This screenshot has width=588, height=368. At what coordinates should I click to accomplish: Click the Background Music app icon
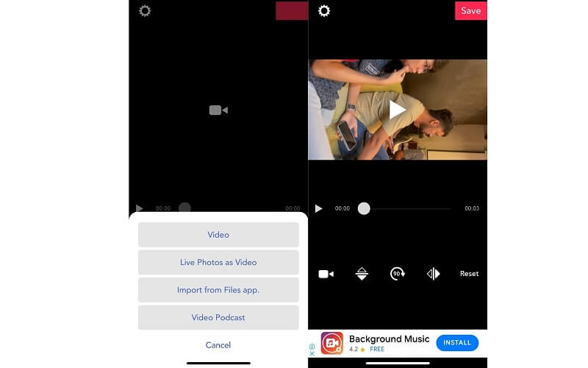(x=332, y=343)
